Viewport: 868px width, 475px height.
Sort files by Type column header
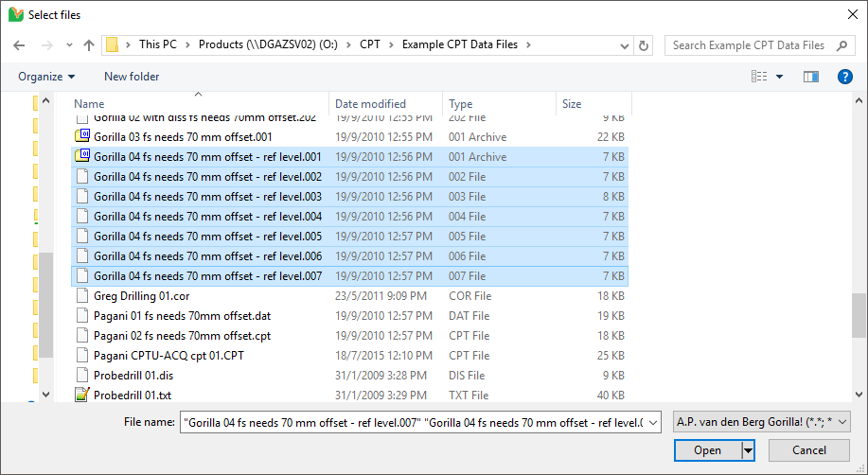pyautogui.click(x=461, y=104)
